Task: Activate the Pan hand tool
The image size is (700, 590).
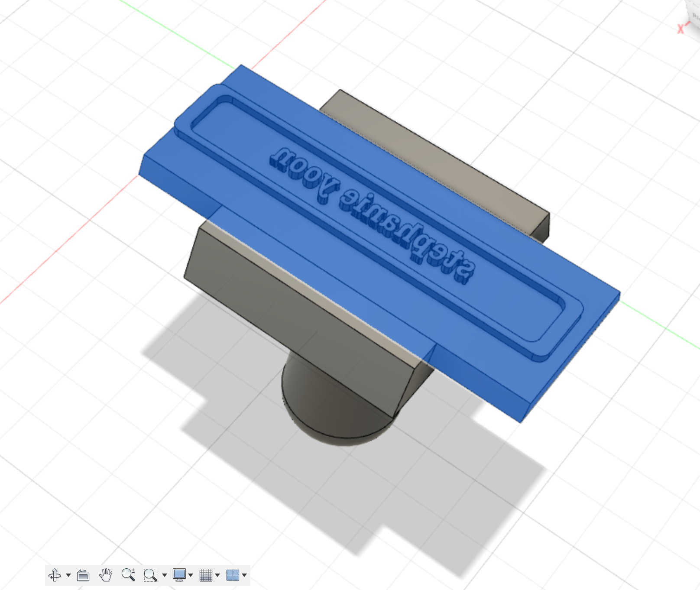Action: tap(105, 575)
